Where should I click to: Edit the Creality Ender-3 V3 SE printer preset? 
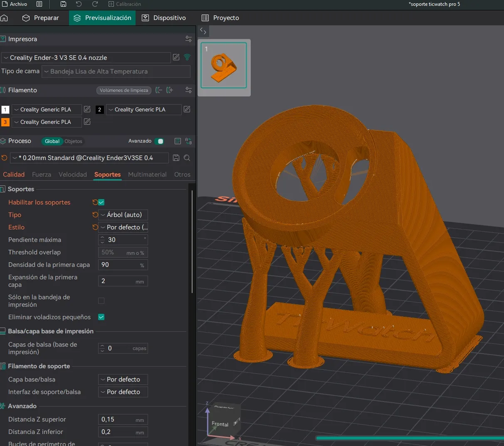(x=176, y=57)
